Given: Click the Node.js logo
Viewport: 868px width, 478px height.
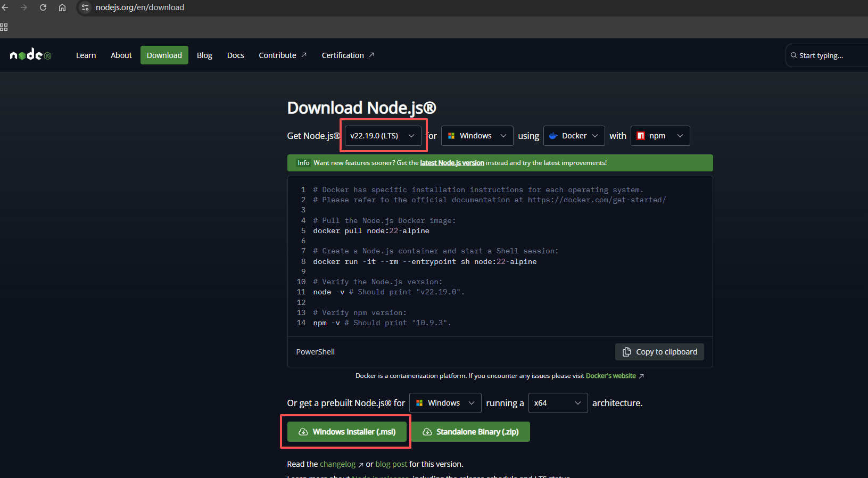Looking at the screenshot, I should (x=31, y=55).
